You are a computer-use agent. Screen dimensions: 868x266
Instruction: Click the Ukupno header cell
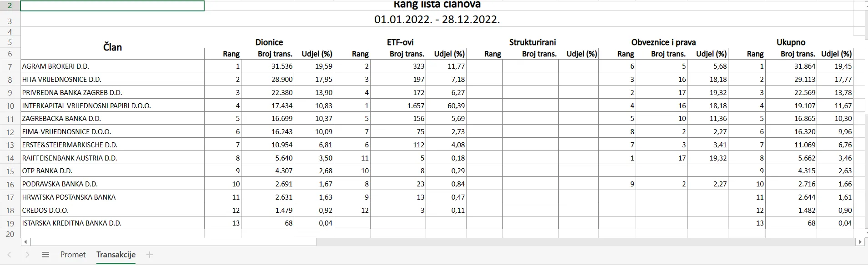(x=791, y=42)
